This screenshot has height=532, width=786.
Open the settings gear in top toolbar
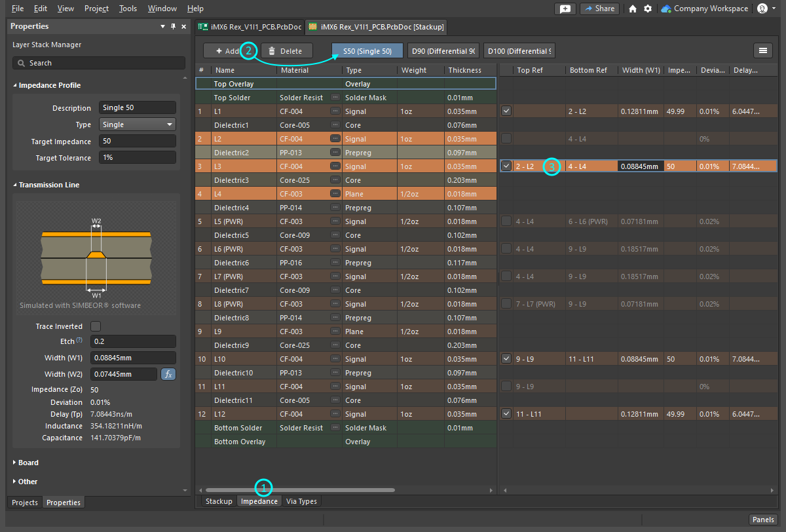(x=647, y=9)
